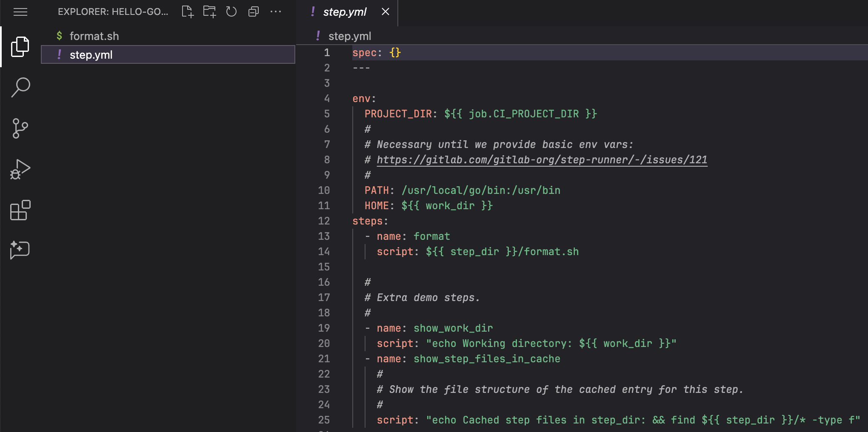Create a new file in the explorer
The image size is (868, 432).
tap(187, 11)
